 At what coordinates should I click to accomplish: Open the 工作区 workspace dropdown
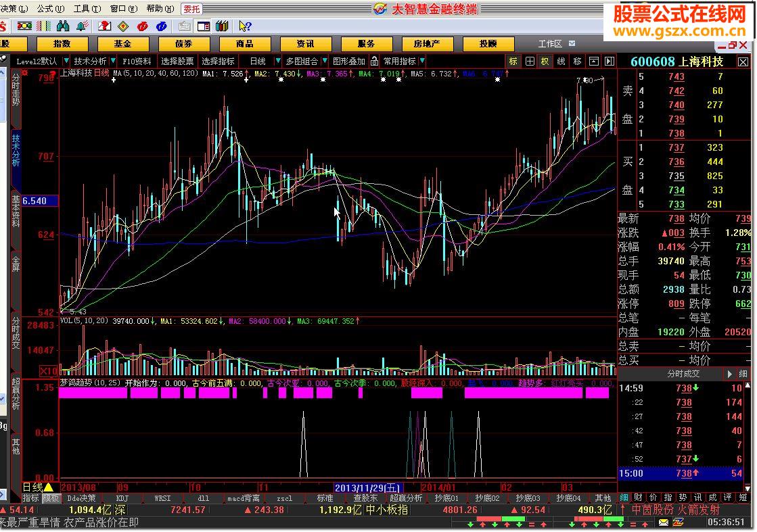coord(572,43)
